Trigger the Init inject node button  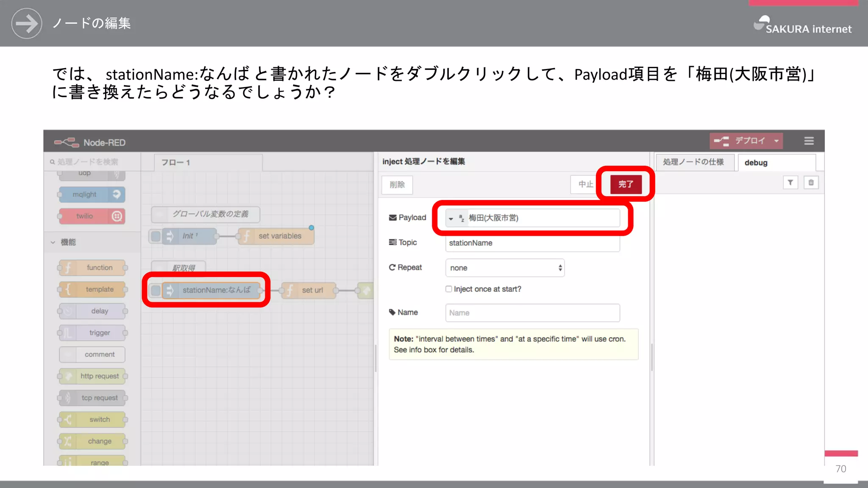[156, 236]
